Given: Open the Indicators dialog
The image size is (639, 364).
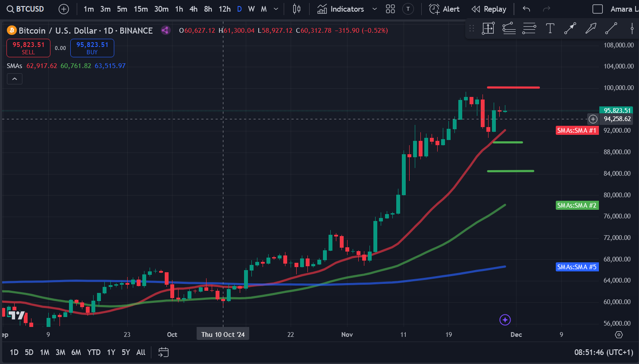Looking at the screenshot, I should click(x=341, y=9).
